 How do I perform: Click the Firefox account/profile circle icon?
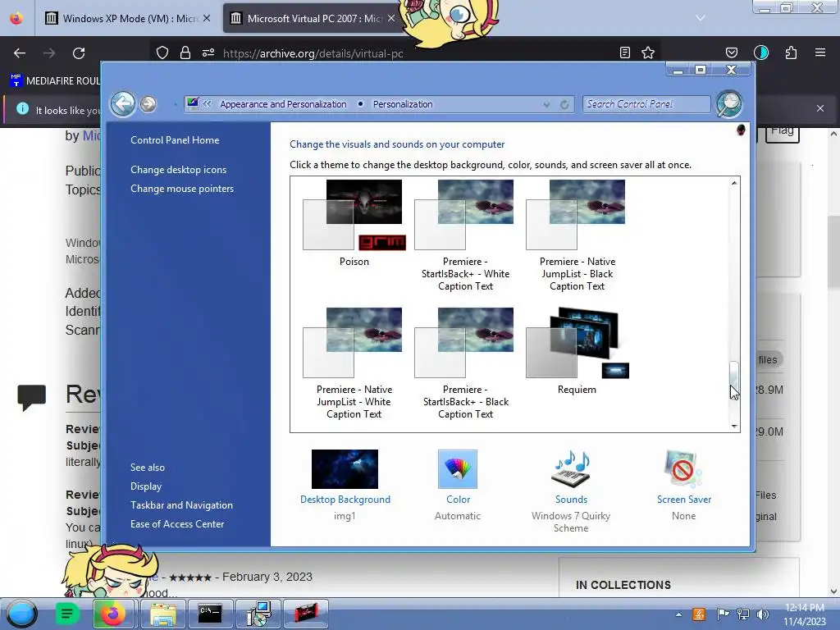click(761, 52)
